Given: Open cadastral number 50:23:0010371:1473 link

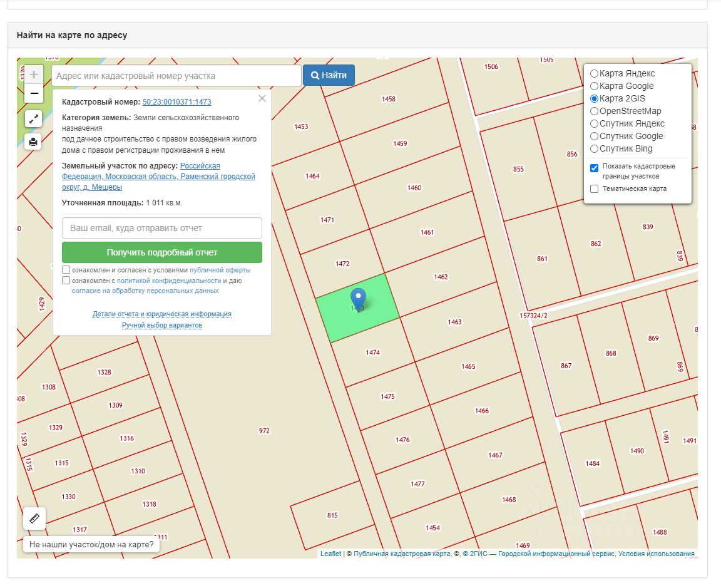Looking at the screenshot, I should click(x=177, y=101).
